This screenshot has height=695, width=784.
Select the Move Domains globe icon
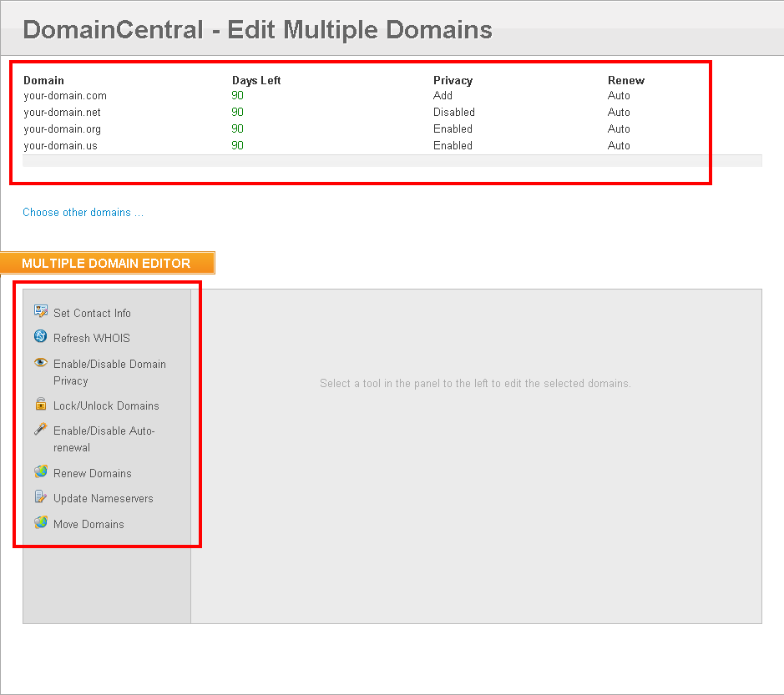pyautogui.click(x=41, y=523)
